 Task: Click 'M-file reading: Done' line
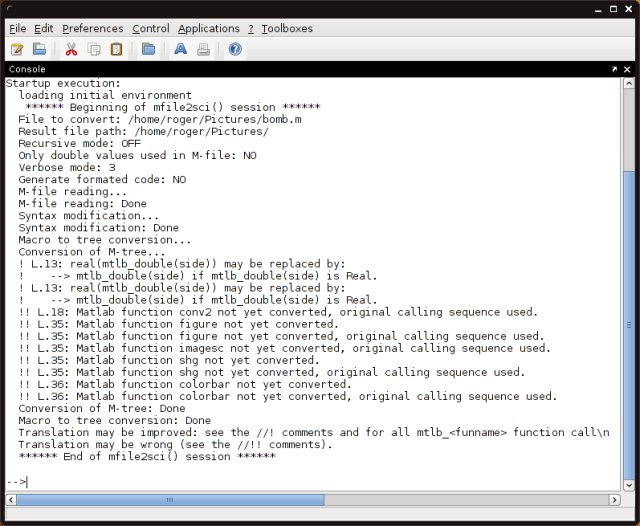[82, 204]
